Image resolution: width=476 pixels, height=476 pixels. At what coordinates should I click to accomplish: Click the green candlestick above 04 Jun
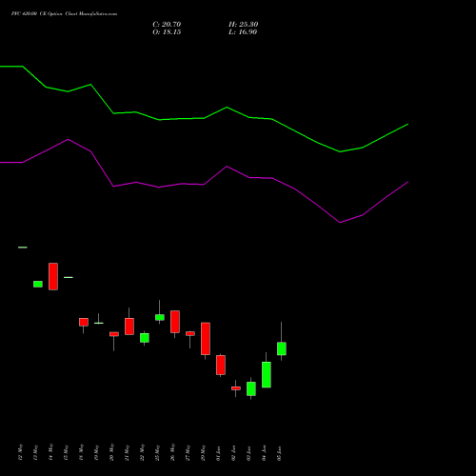267,374
